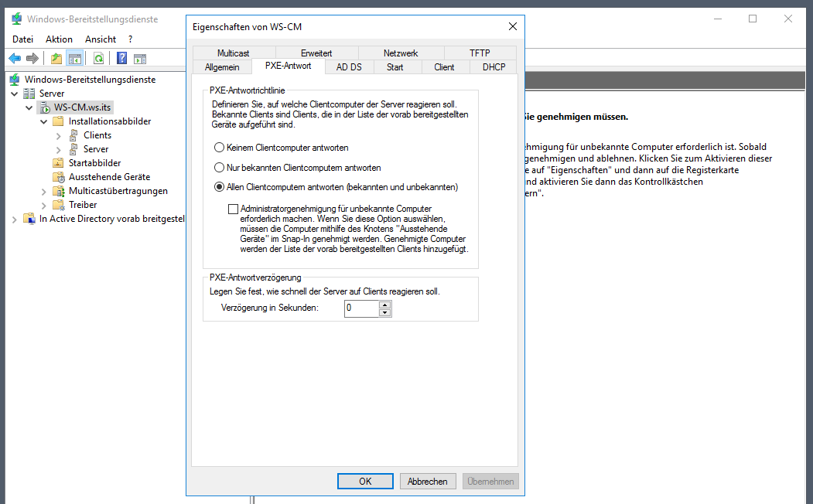813x504 pixels.
Task: Open the ? help menu
Action: [130, 39]
